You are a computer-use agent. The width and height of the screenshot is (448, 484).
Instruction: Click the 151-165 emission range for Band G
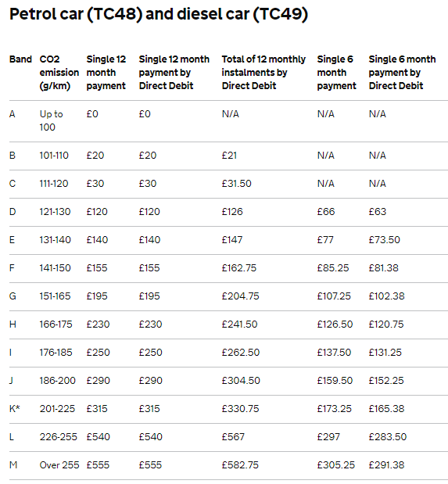tap(55, 296)
